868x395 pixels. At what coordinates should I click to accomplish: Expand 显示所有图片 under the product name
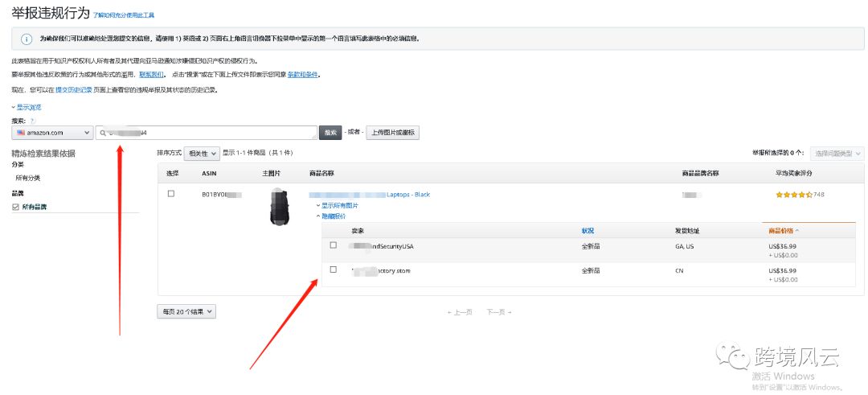(339, 206)
